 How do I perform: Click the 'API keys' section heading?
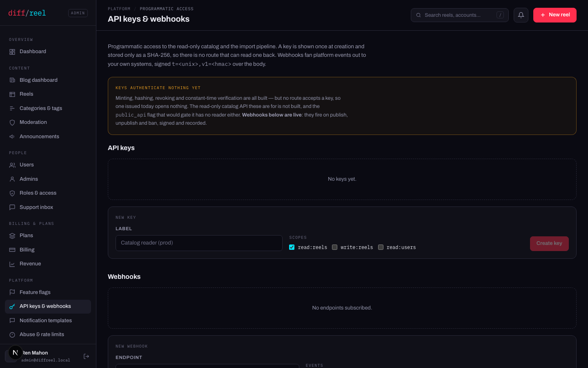[x=121, y=148]
